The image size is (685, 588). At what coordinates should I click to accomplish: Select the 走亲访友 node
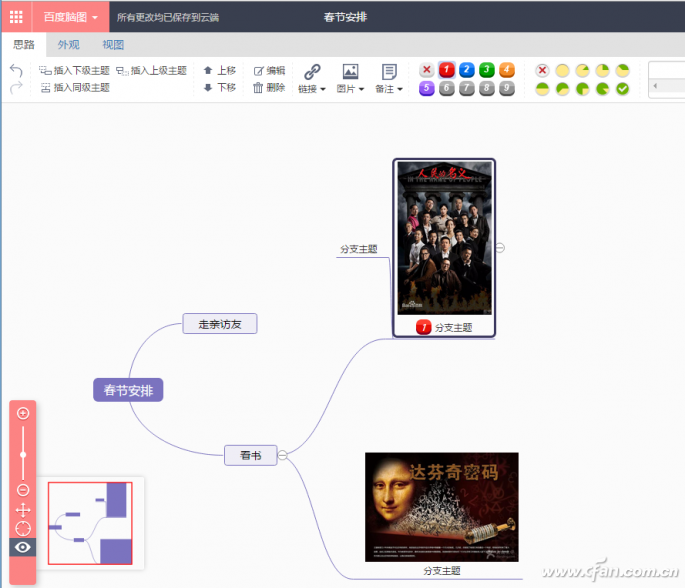click(220, 324)
